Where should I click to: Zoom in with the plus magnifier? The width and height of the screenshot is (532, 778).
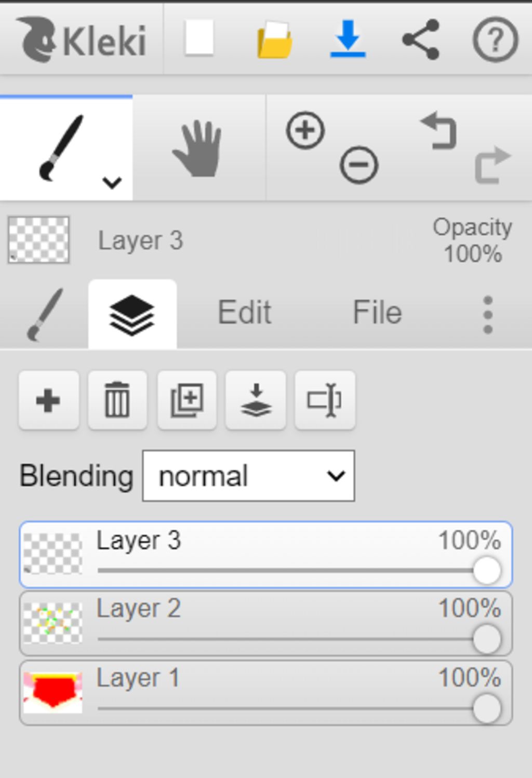(305, 130)
